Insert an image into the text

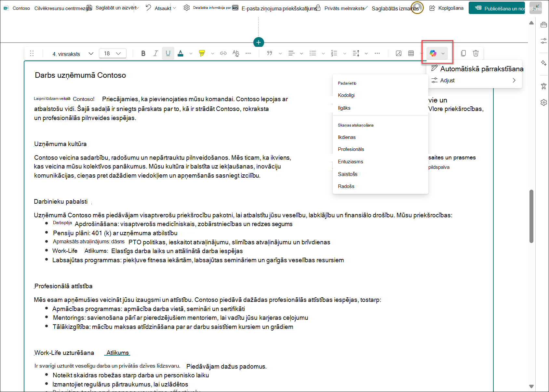[399, 53]
